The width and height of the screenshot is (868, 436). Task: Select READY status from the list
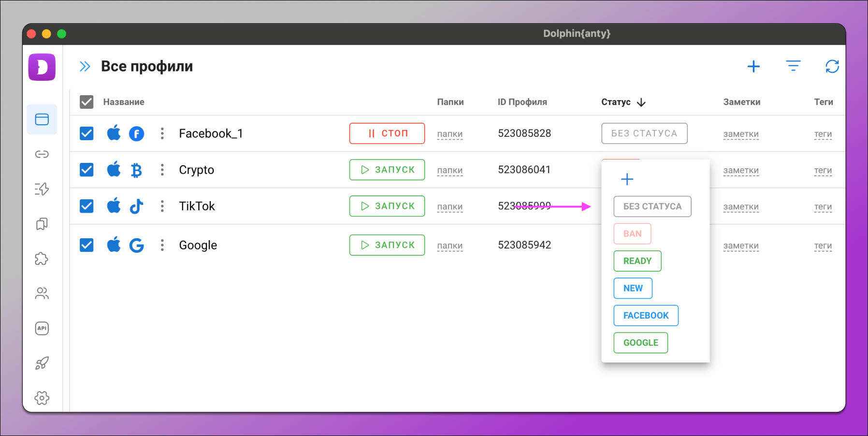click(637, 261)
